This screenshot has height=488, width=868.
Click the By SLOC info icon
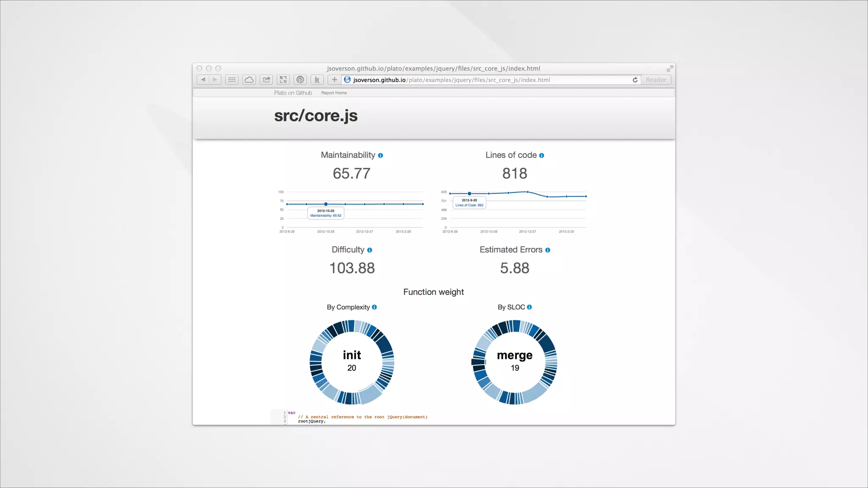529,307
